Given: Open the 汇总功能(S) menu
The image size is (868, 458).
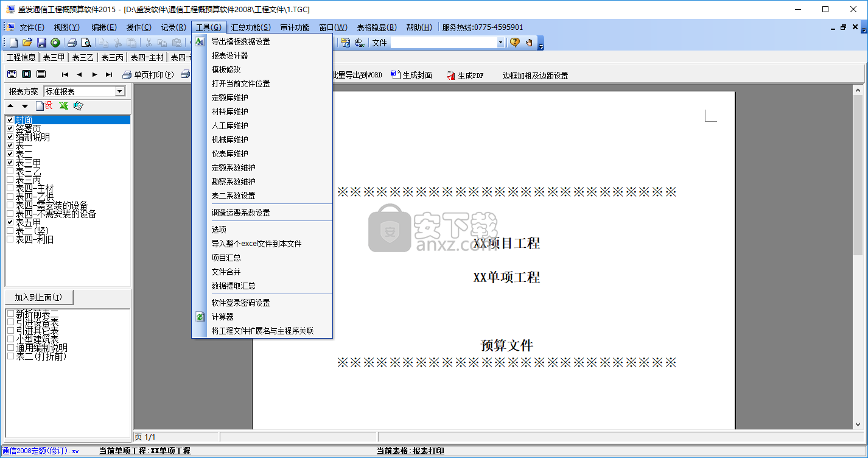Looking at the screenshot, I should (x=251, y=27).
